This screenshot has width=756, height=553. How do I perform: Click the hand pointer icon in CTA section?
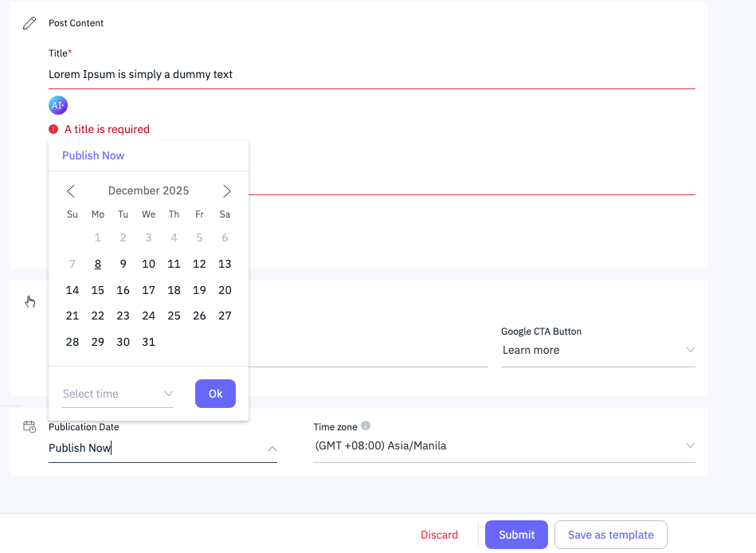pyautogui.click(x=29, y=301)
